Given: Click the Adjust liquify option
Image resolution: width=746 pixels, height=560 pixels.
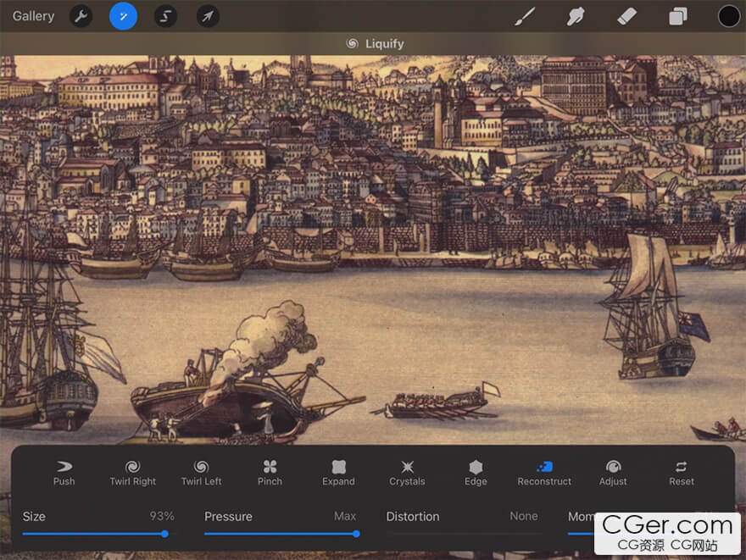Looking at the screenshot, I should tap(613, 473).
